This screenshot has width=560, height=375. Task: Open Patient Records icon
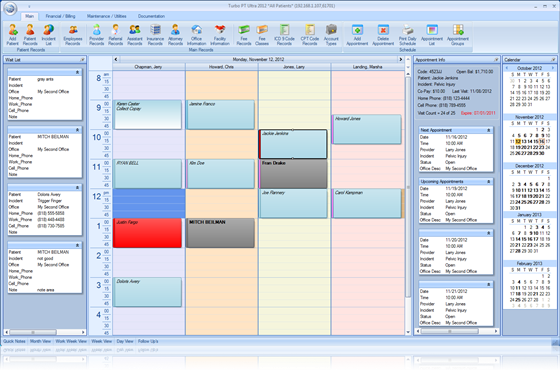pos(30,35)
